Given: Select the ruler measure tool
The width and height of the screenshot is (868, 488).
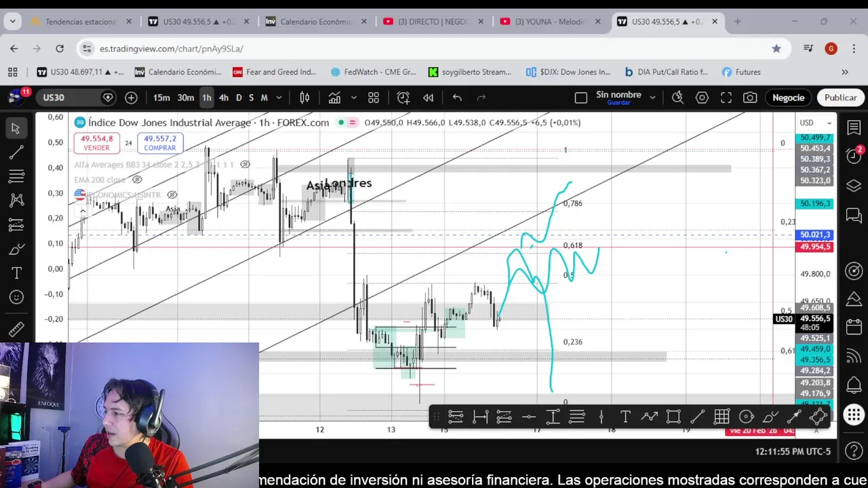Looking at the screenshot, I should coord(16,330).
